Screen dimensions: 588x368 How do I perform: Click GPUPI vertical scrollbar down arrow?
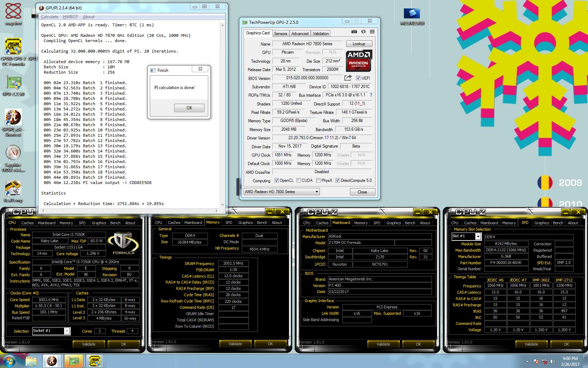pyautogui.click(x=223, y=205)
